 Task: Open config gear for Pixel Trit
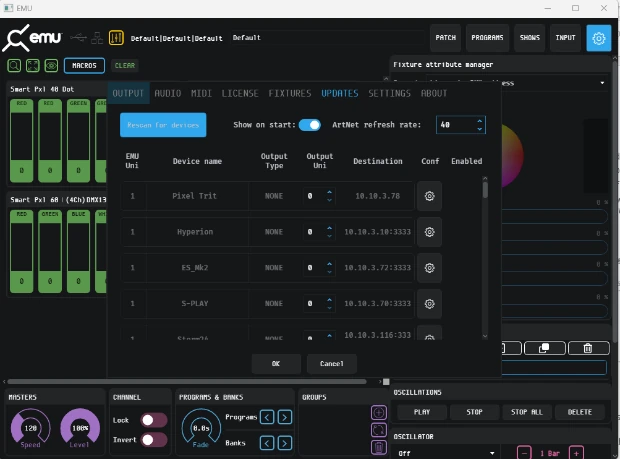429,196
